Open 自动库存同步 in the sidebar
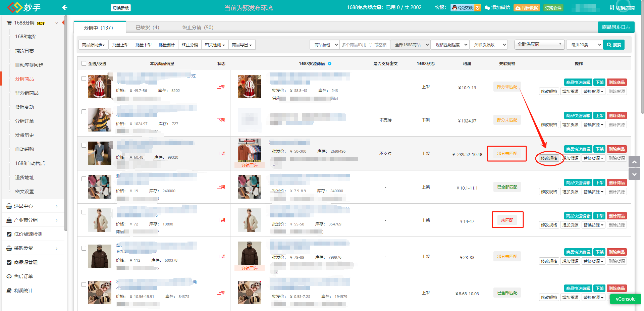644x311 pixels. [29, 65]
